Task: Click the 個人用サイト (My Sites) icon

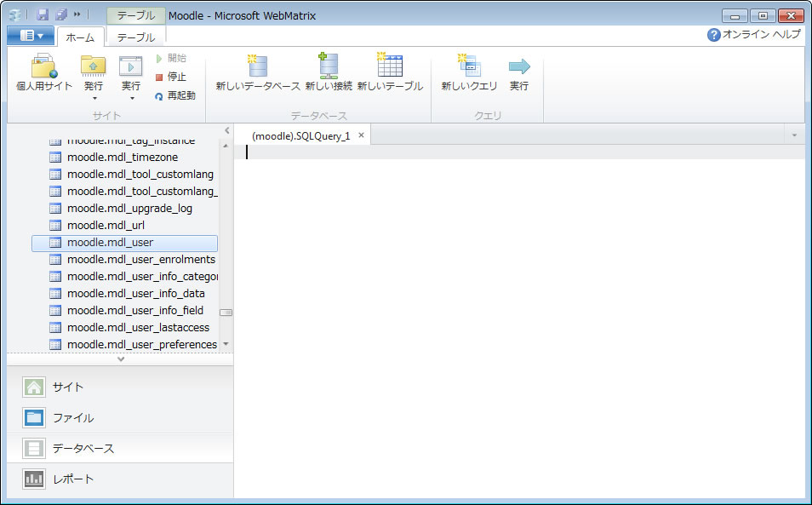Action: [x=44, y=67]
